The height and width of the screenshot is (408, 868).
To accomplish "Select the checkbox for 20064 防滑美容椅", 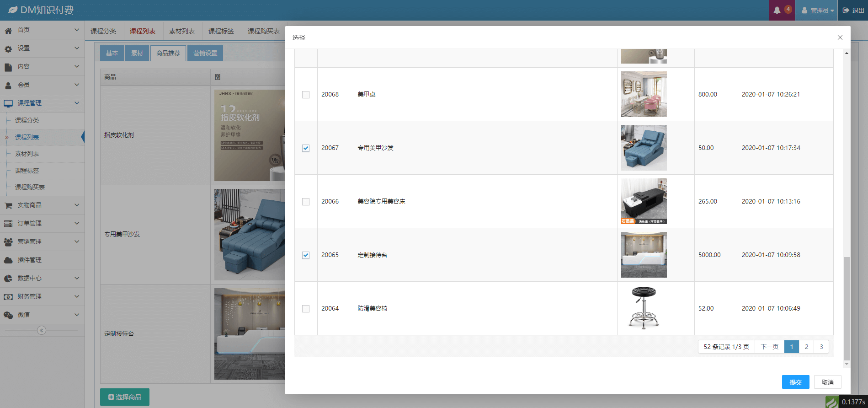I will click(306, 309).
